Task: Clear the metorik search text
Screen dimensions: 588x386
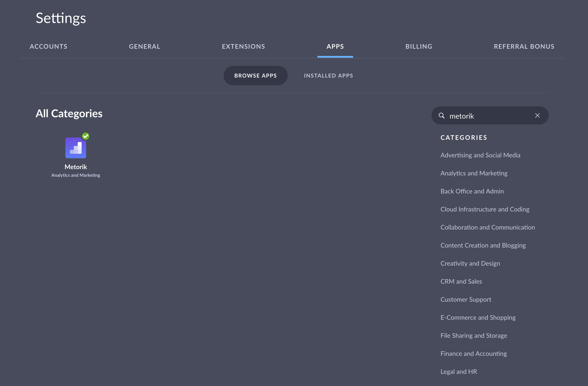Action: point(537,116)
